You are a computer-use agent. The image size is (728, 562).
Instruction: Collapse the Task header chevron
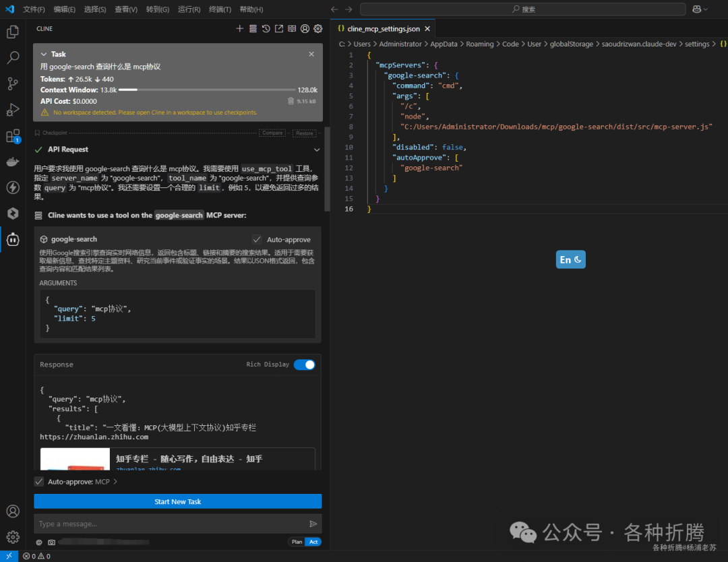click(x=44, y=55)
